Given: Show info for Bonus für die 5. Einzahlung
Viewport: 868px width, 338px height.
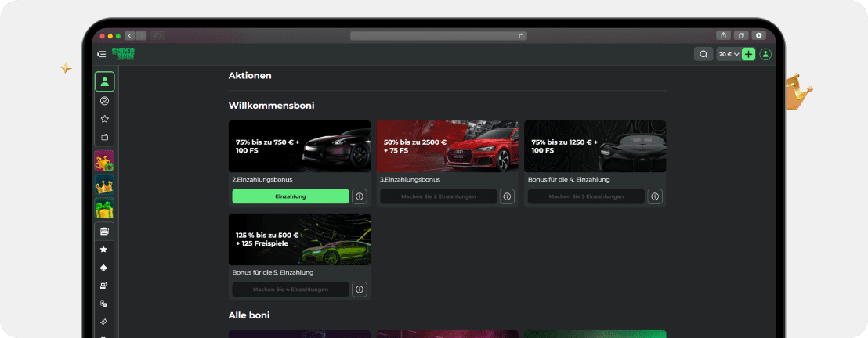Looking at the screenshot, I should coord(360,289).
